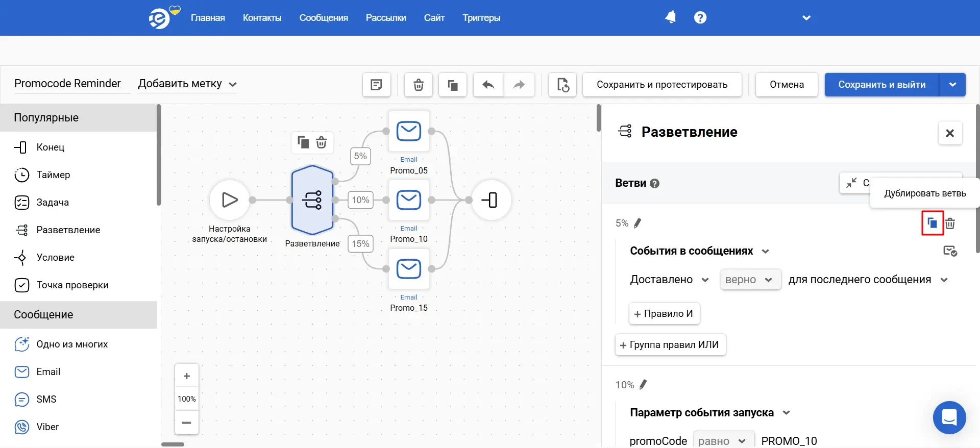Open the chat support widget
Image resolution: width=980 pixels, height=448 pixels.
click(x=949, y=417)
